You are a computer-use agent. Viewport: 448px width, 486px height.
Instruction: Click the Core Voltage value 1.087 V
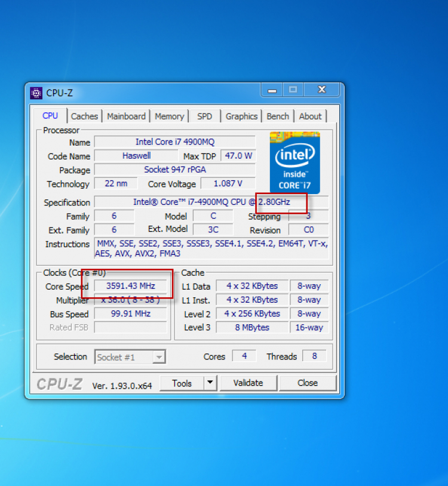(x=228, y=183)
